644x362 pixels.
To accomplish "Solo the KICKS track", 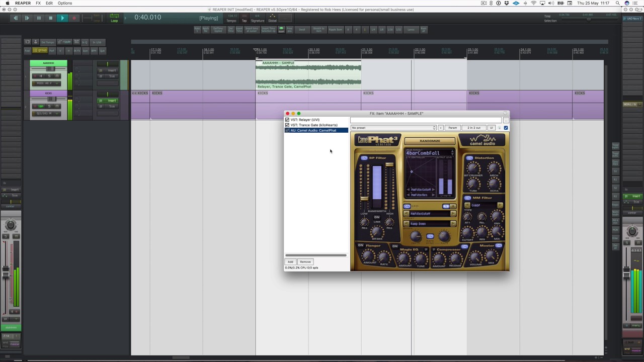I will 49,106.
